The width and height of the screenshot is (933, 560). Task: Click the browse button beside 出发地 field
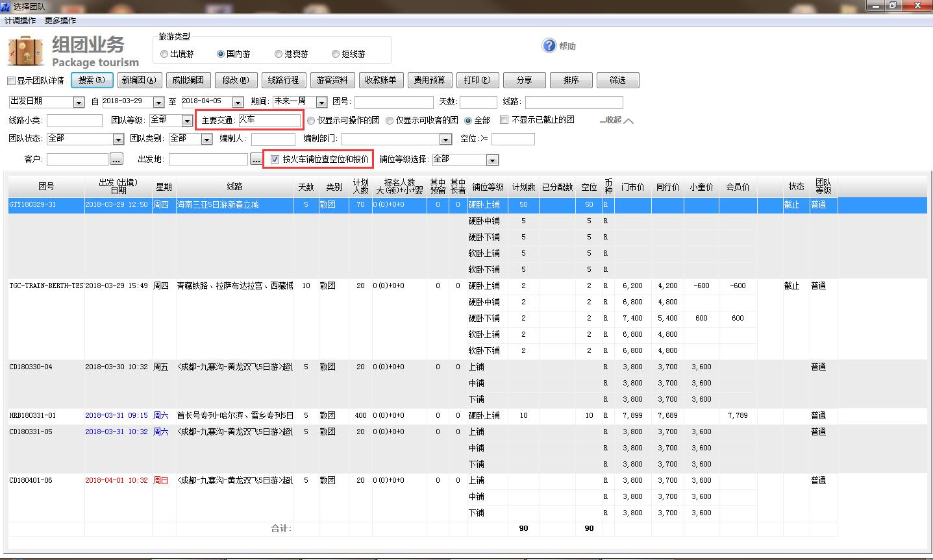pos(256,160)
